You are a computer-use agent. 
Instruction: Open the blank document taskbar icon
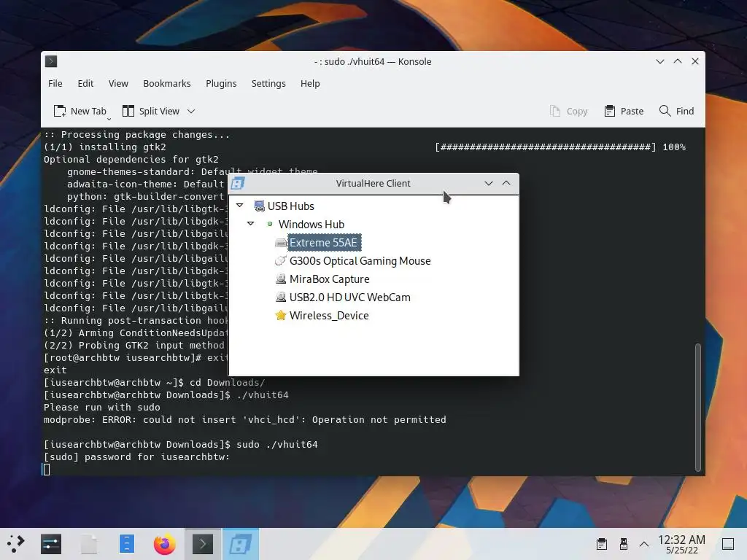(x=88, y=544)
